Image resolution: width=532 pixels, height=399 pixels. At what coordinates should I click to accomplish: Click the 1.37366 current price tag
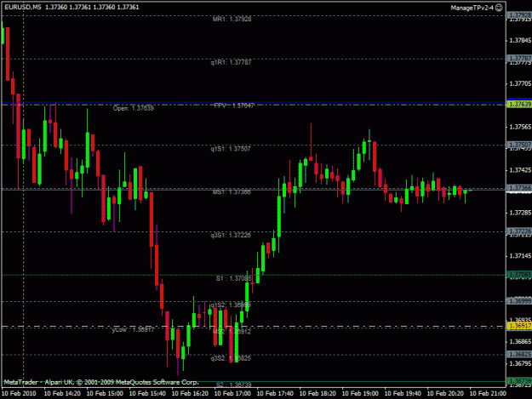click(x=519, y=188)
